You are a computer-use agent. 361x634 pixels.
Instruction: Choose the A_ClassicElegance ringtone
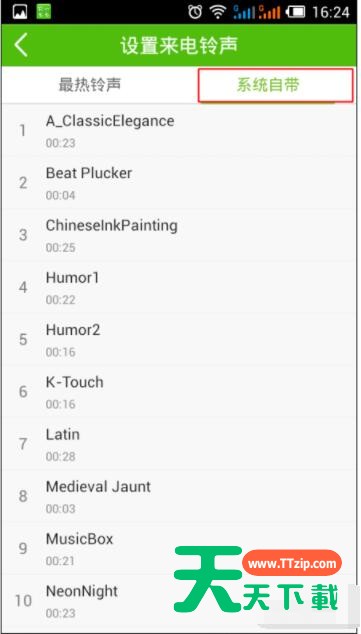click(180, 131)
